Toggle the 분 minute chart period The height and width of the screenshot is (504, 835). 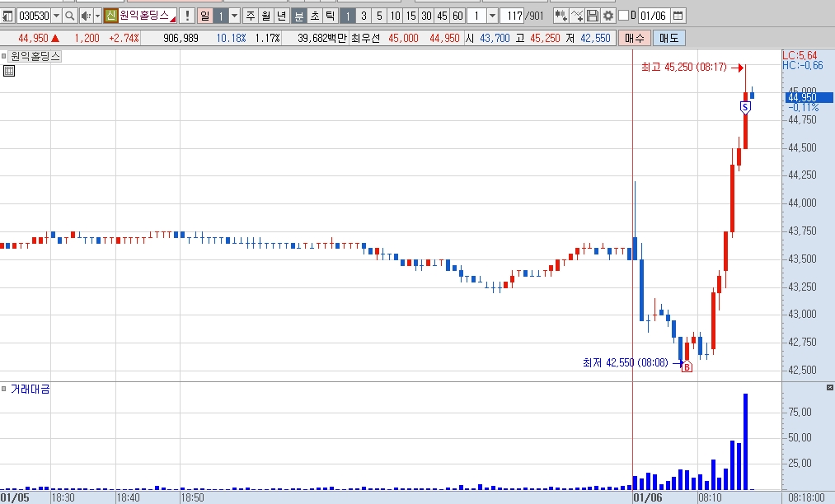point(299,16)
